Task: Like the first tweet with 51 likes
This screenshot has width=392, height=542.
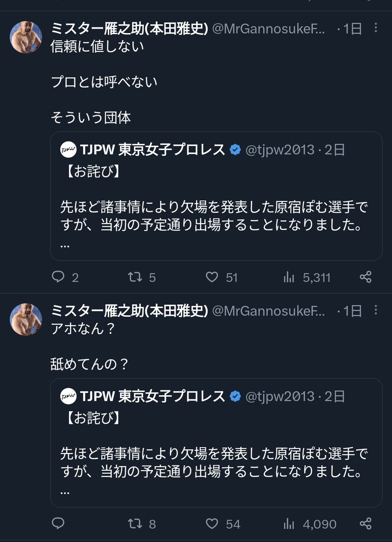Action: click(x=212, y=277)
